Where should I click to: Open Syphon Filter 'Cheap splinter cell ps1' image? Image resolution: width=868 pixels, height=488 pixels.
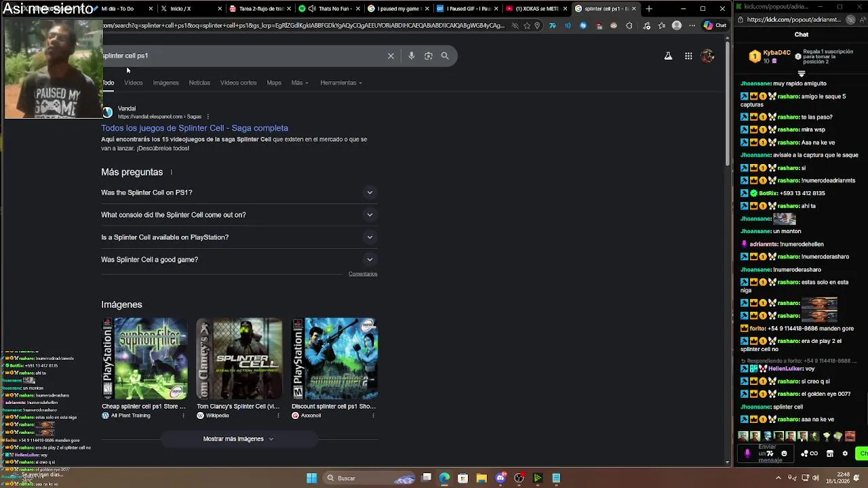144,359
